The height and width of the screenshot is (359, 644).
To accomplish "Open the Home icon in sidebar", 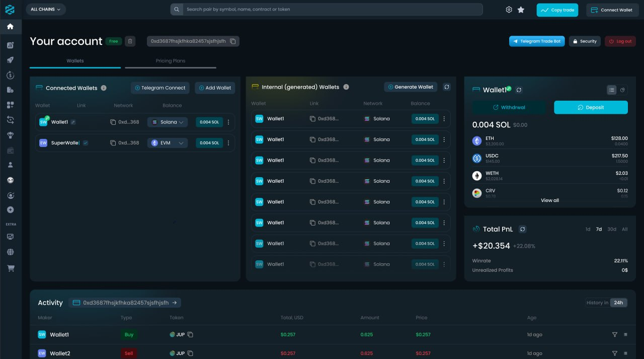I will pyautogui.click(x=10, y=26).
